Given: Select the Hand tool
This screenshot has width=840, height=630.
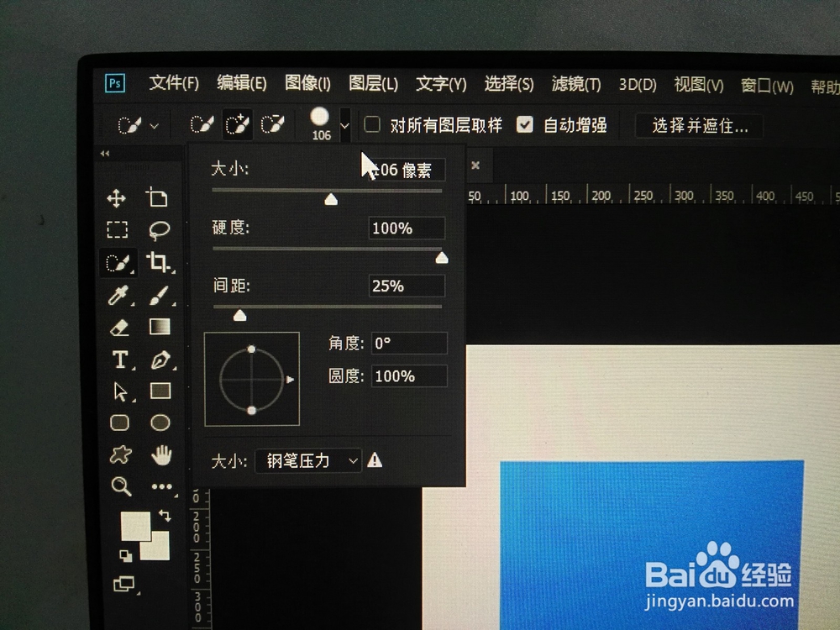Looking at the screenshot, I should (x=160, y=456).
